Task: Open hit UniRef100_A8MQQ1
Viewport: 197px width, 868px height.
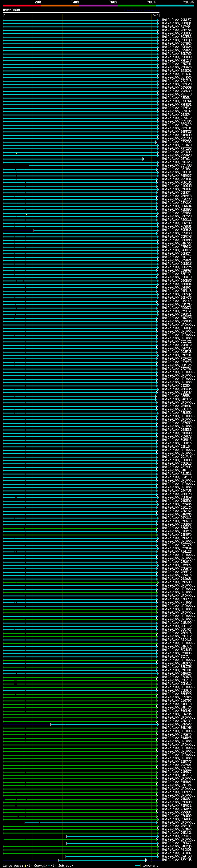Action: click(176, 23)
